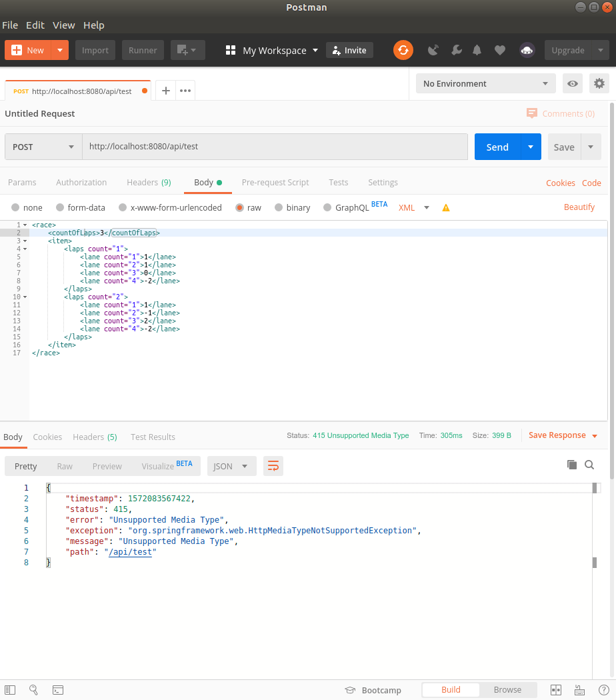The image size is (616, 700).
Task: Select the form-data radio button
Action: click(x=60, y=207)
